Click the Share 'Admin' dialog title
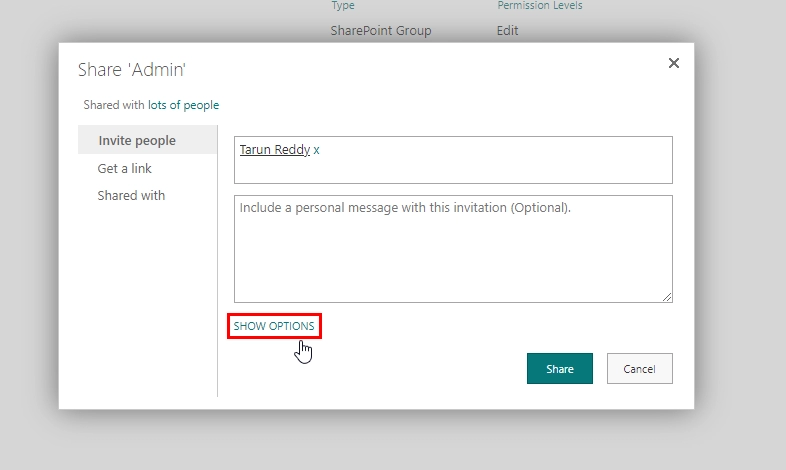Screen dimensions: 786x470 [132, 70]
